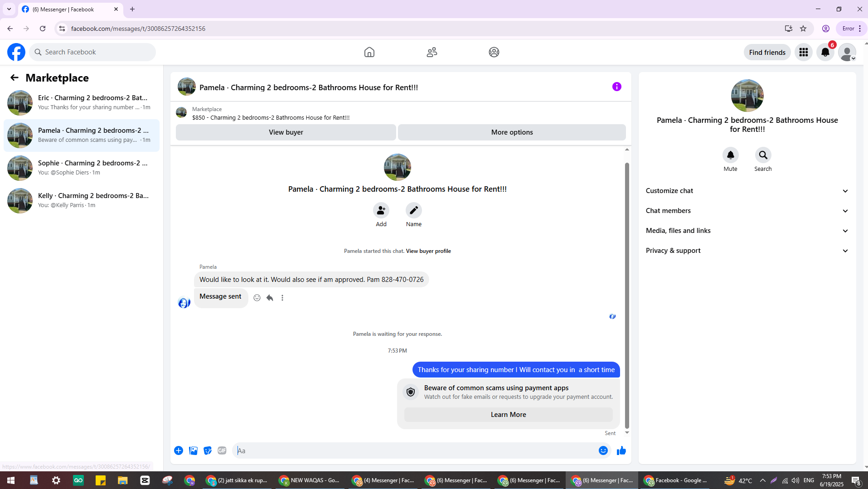Screen dimensions: 868x489
Task: Expand Media, files and links section
Action: point(747,231)
